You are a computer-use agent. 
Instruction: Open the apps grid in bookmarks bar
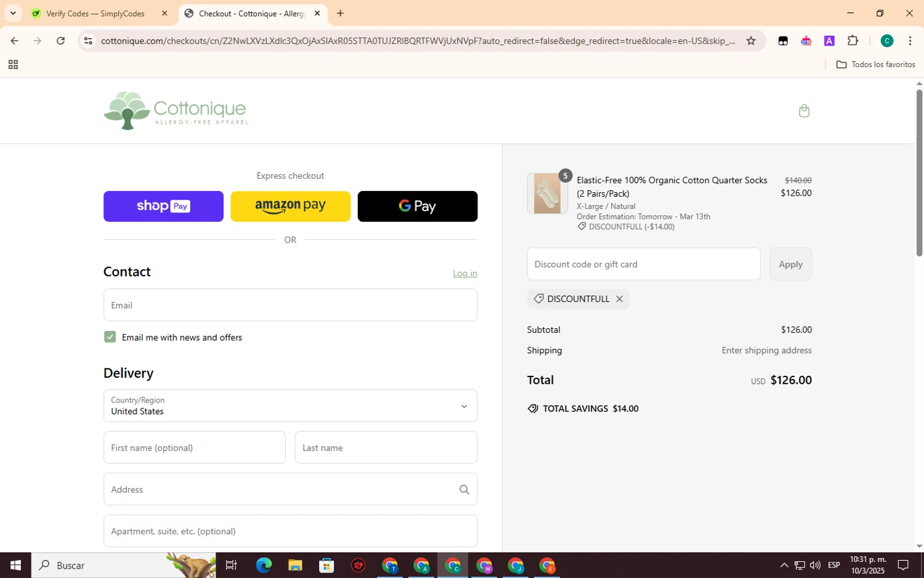pyautogui.click(x=13, y=65)
